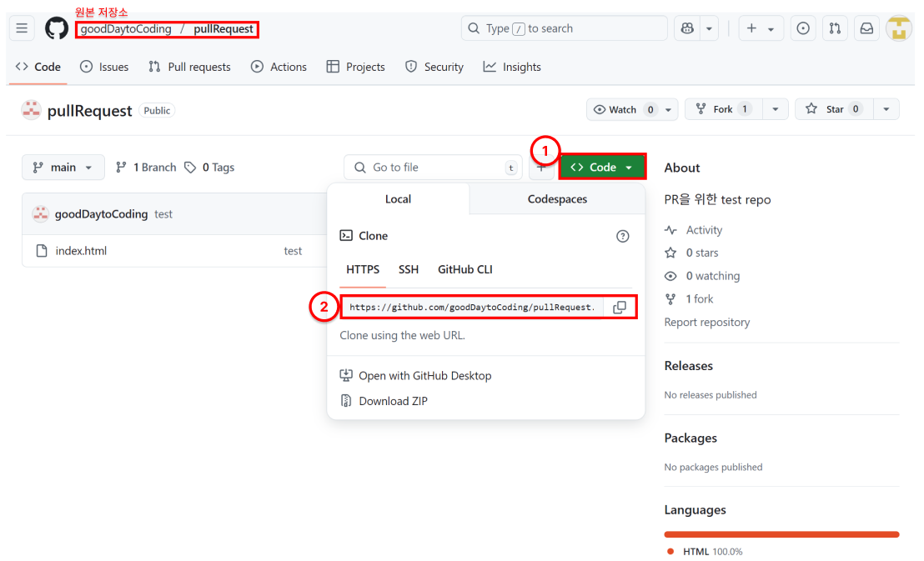
Task: Open index.html file
Action: coord(82,251)
